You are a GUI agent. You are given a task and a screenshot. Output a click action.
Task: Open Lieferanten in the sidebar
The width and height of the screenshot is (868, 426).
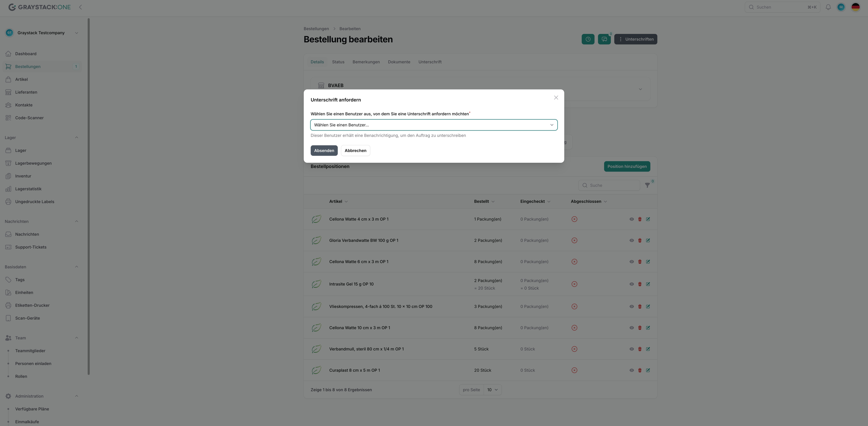tap(26, 92)
